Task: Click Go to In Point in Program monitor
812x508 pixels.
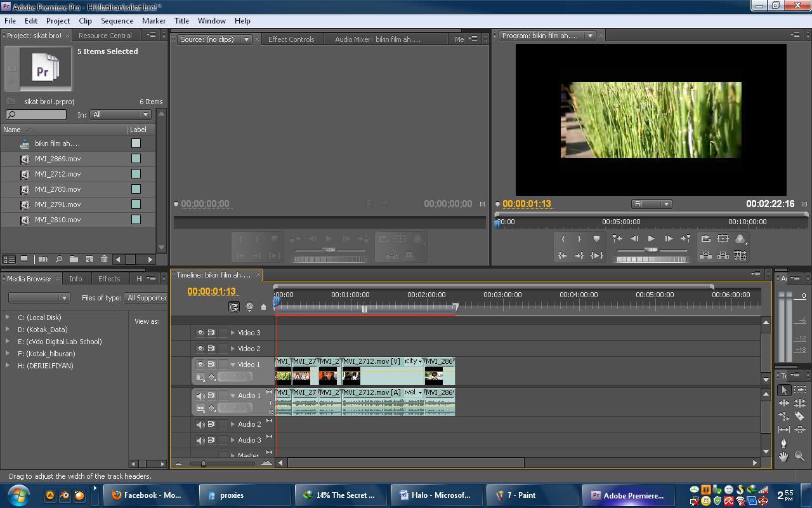Action: click(563, 255)
